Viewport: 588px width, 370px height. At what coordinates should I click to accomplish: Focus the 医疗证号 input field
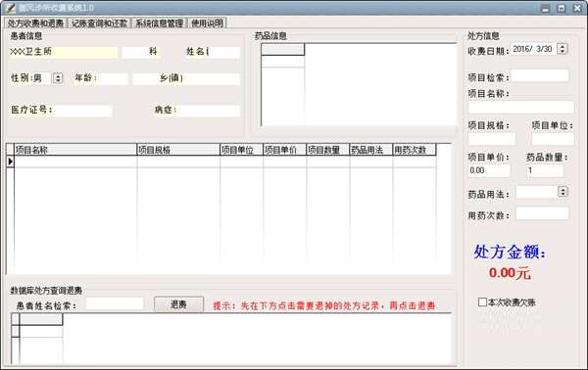[x=83, y=111]
